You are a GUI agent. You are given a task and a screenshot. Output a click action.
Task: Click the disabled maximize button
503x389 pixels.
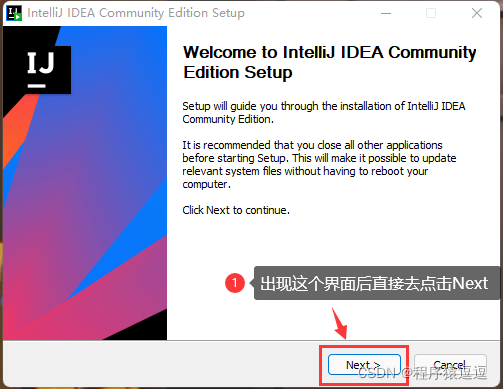pos(431,13)
